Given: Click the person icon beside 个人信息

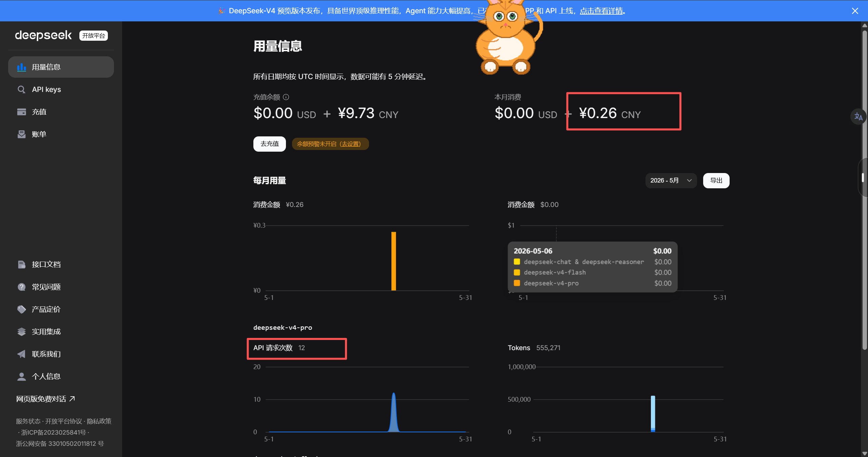Looking at the screenshot, I should point(22,377).
